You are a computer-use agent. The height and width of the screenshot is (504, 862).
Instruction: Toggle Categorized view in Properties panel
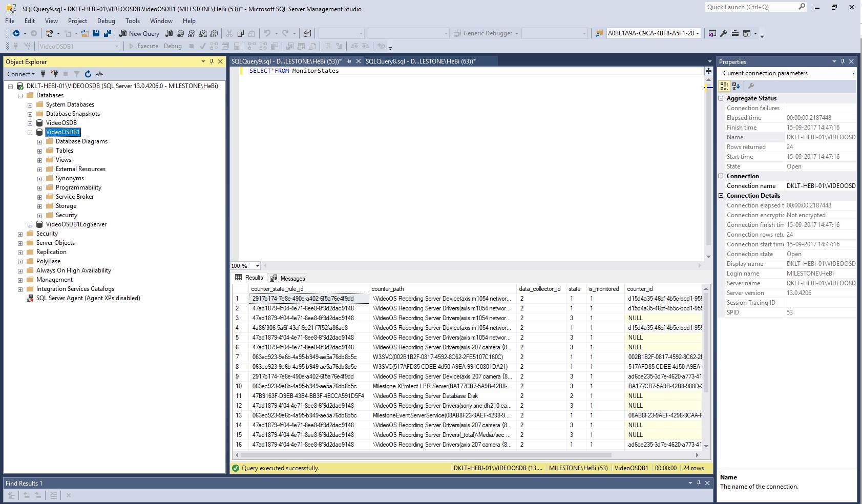click(724, 86)
